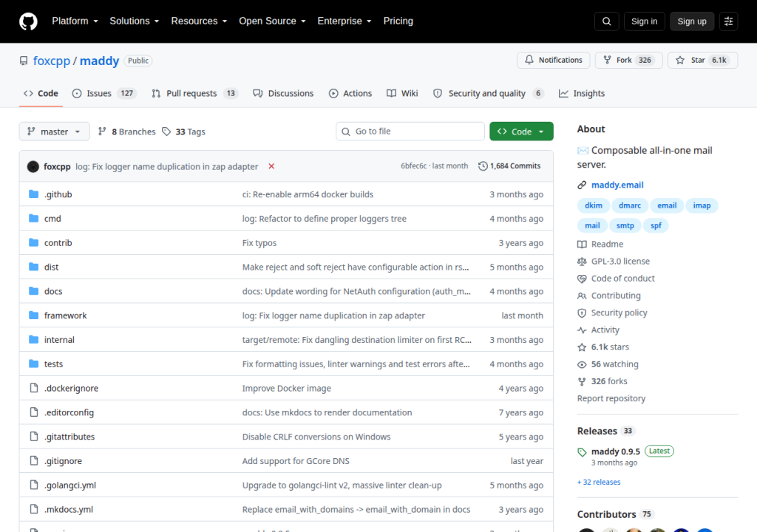
Task: Click the repository icon beside foxcpp
Action: (x=24, y=61)
